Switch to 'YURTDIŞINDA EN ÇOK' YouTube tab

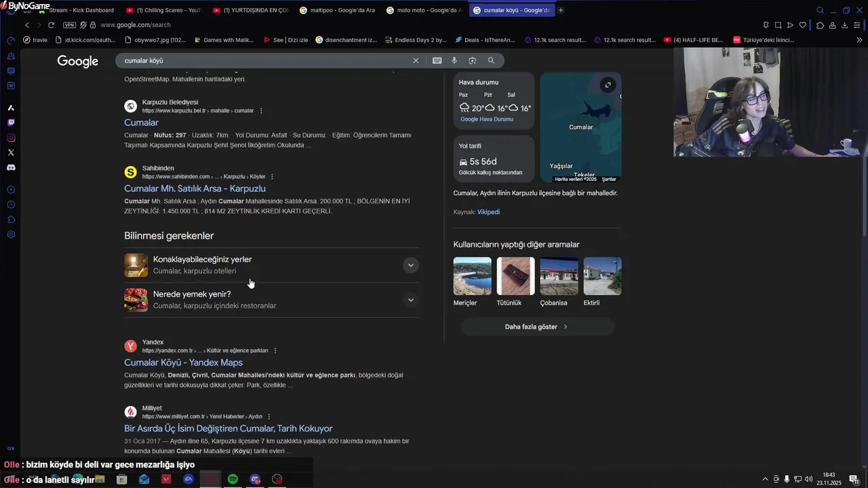pos(250,10)
